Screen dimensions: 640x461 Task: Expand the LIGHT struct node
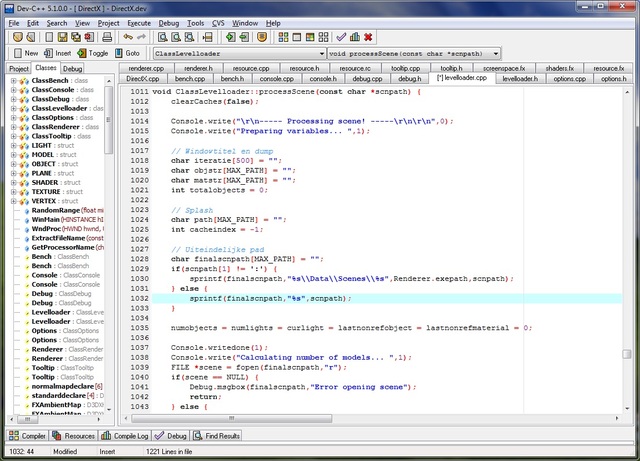click(13, 145)
